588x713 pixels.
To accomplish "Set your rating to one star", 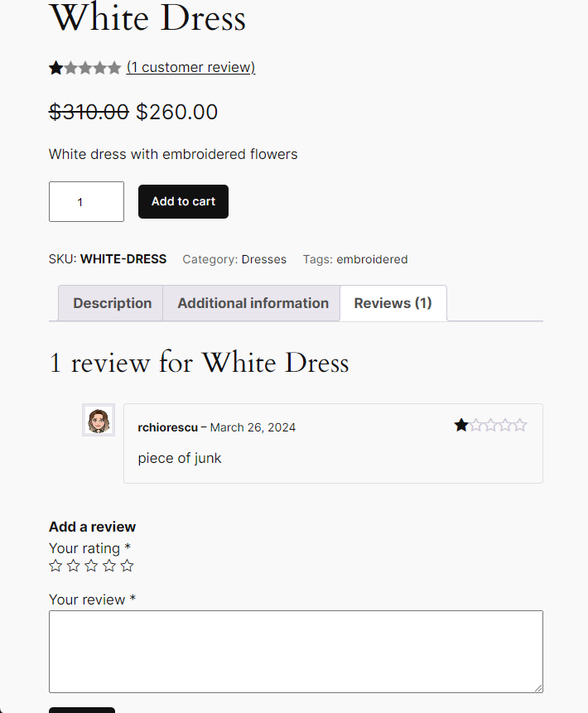I will (x=55, y=566).
